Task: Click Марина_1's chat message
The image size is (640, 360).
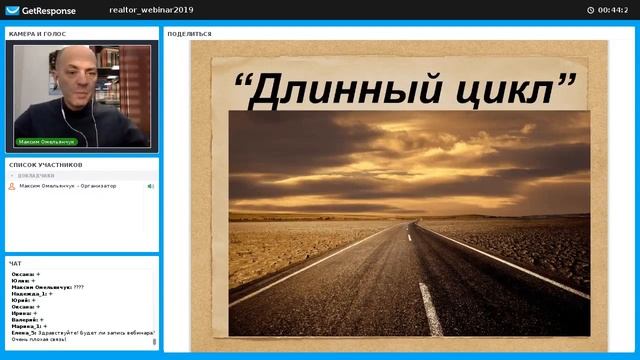Action: point(29,327)
